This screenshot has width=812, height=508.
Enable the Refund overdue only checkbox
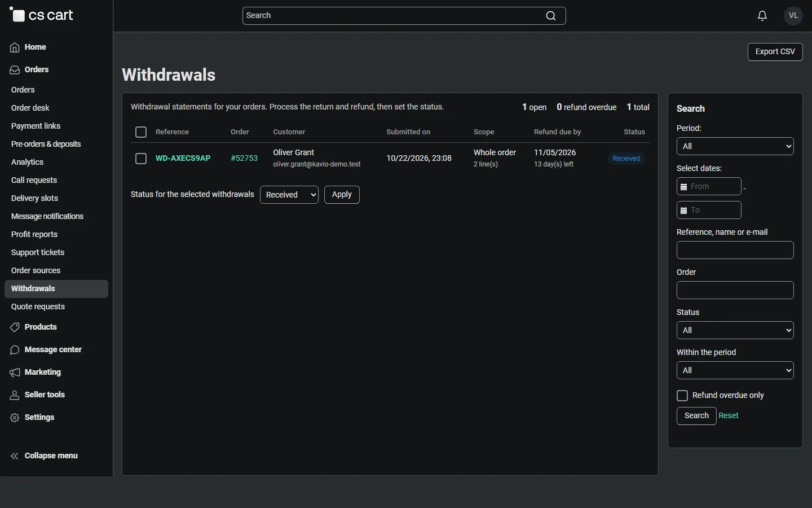tap(682, 396)
